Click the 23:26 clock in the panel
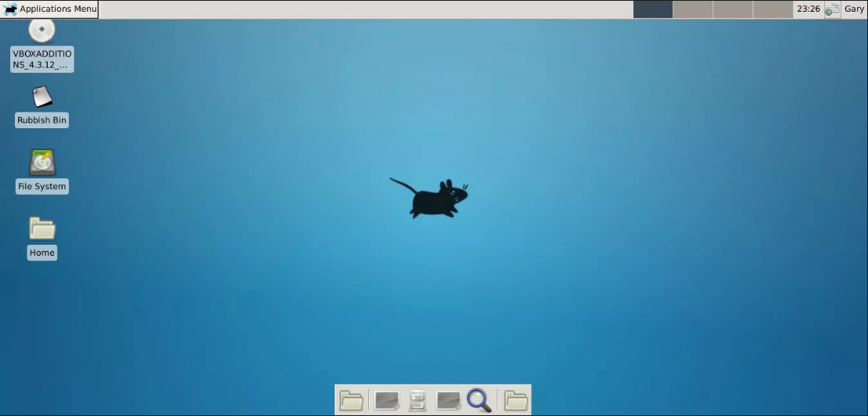 point(809,9)
